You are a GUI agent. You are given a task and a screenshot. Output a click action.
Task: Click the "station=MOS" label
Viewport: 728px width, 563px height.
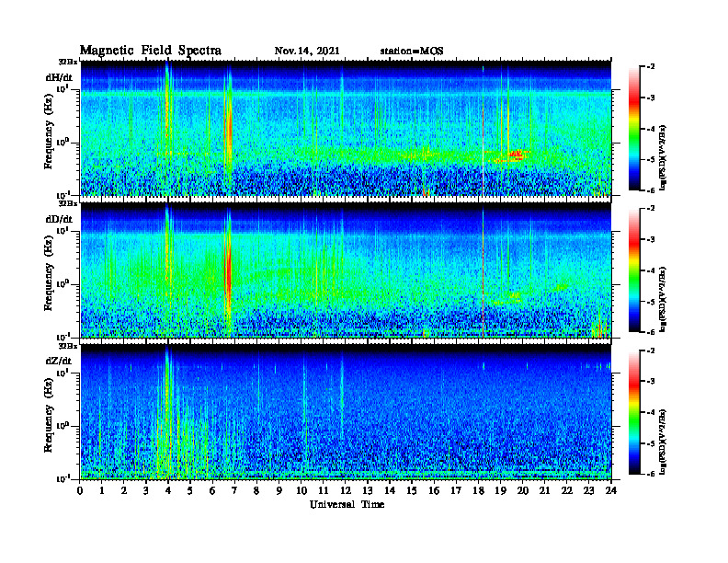point(412,52)
